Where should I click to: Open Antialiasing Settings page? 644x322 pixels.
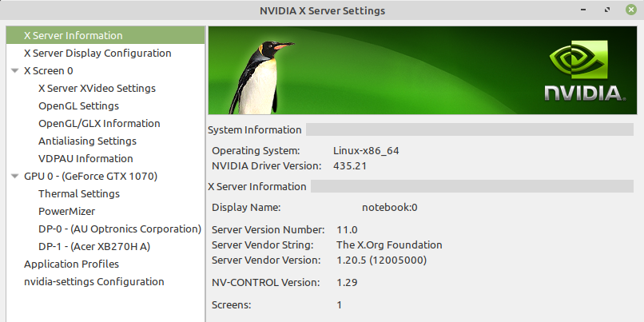tap(87, 141)
